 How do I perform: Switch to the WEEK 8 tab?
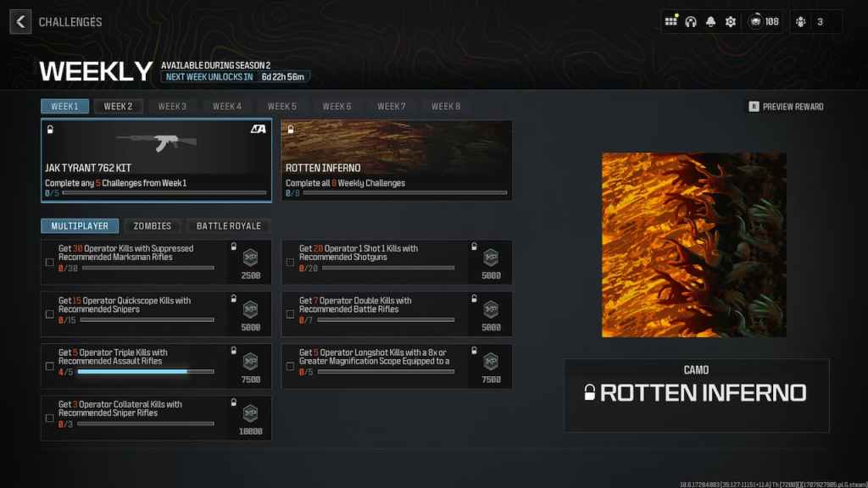click(446, 106)
